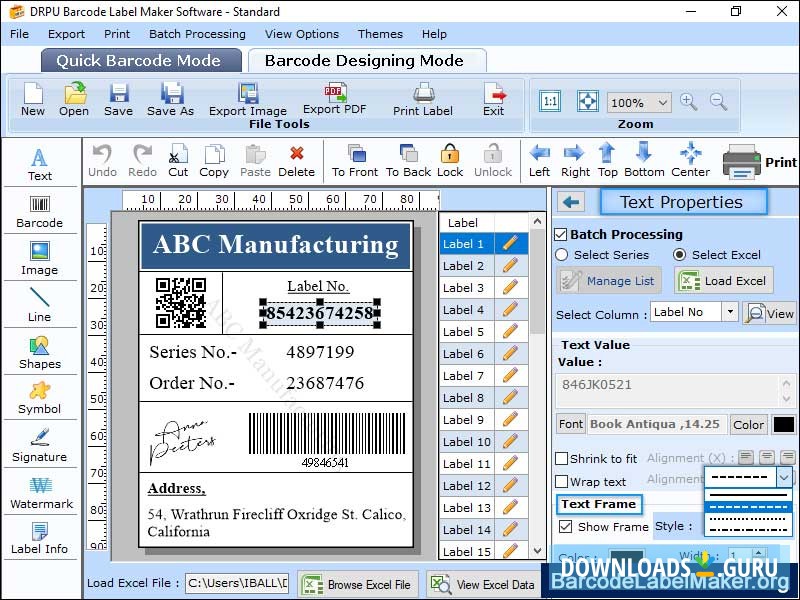
Task: Select the Text tool in sidebar
Action: pos(40,164)
